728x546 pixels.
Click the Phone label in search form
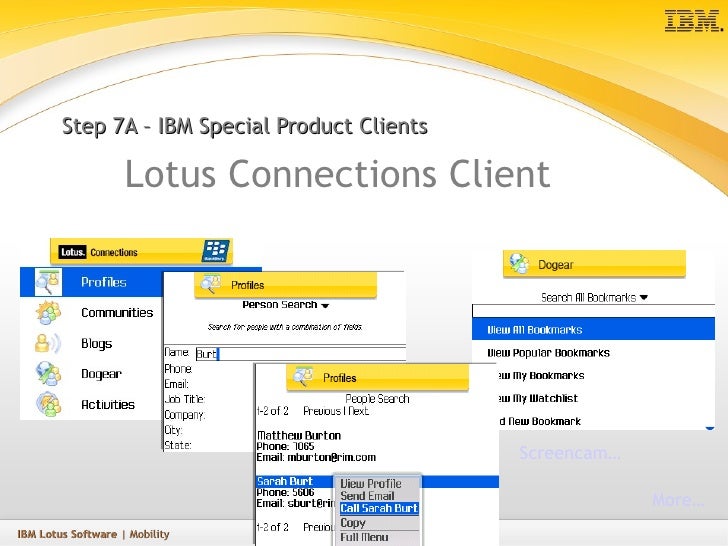(x=178, y=369)
